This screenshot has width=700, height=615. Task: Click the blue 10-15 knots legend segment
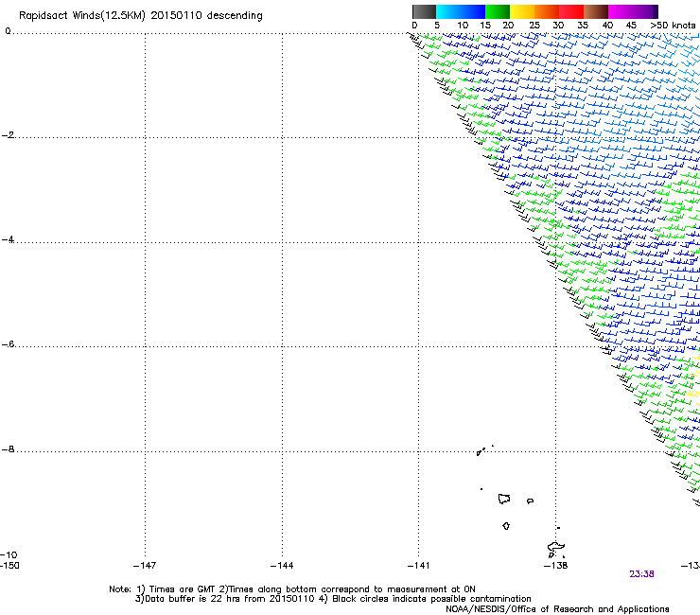pyautogui.click(x=473, y=11)
